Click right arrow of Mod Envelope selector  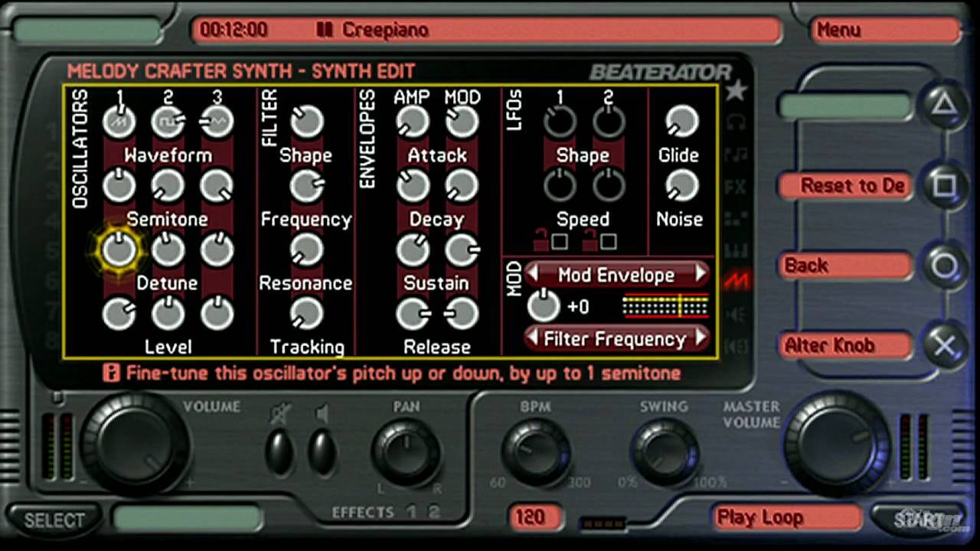700,274
